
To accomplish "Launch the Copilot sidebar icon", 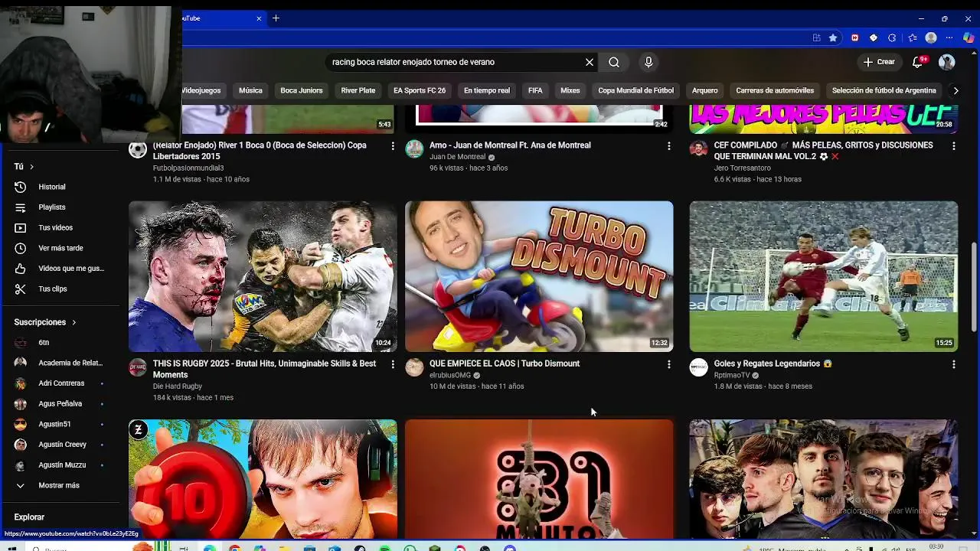I will (x=969, y=37).
